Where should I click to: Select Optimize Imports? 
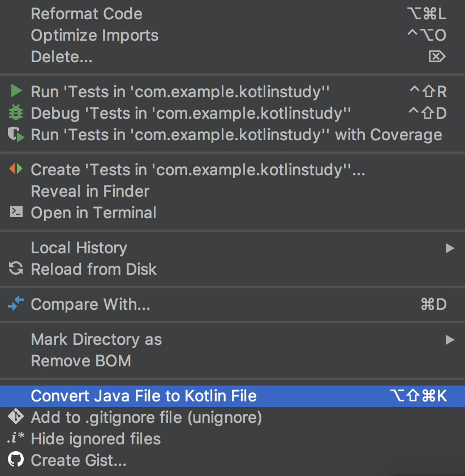pos(232,35)
